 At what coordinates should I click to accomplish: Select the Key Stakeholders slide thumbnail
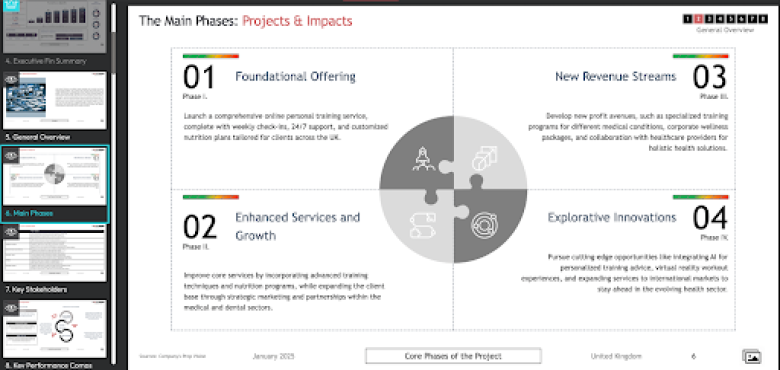pyautogui.click(x=55, y=253)
